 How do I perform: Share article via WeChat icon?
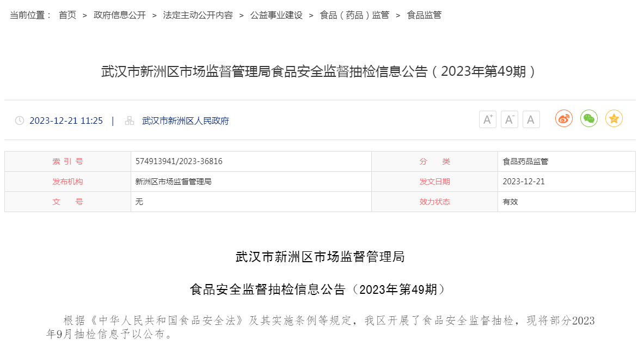click(x=589, y=118)
